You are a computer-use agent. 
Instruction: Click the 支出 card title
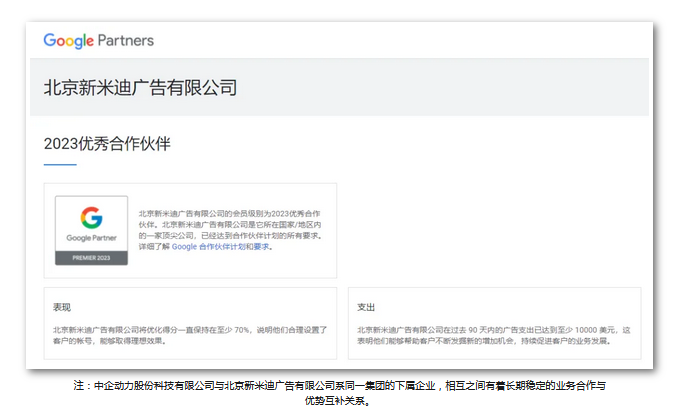click(366, 307)
